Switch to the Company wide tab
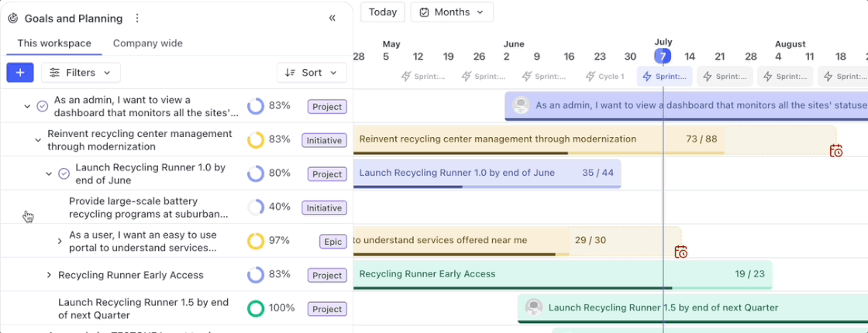This screenshot has height=333, width=868. [x=147, y=43]
